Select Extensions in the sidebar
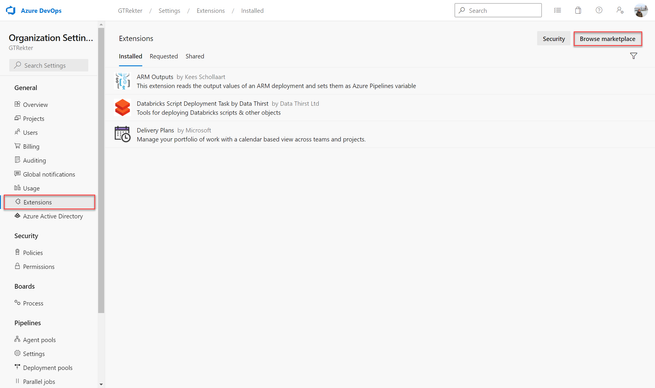 tap(50, 202)
